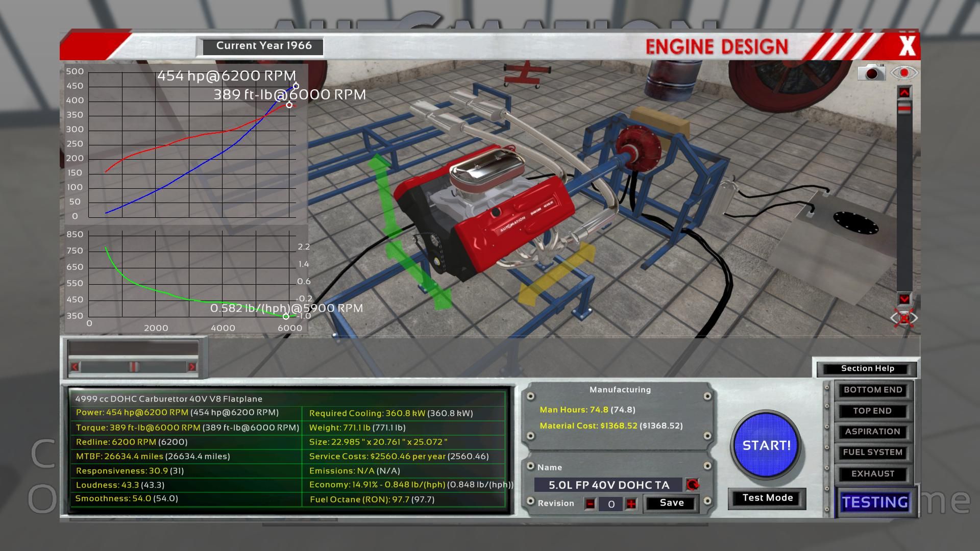The height and width of the screenshot is (551, 980).
Task: Click the crossed-out eye hide icon
Action: [x=904, y=318]
